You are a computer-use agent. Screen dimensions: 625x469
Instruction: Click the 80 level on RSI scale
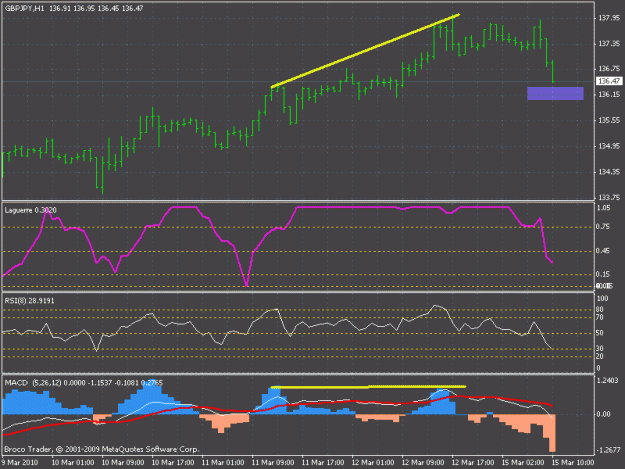pos(600,310)
